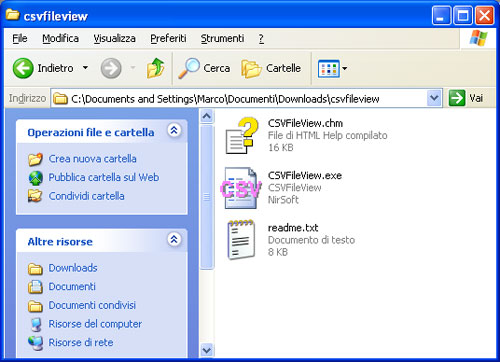Open Risorse di rete link

81,342
